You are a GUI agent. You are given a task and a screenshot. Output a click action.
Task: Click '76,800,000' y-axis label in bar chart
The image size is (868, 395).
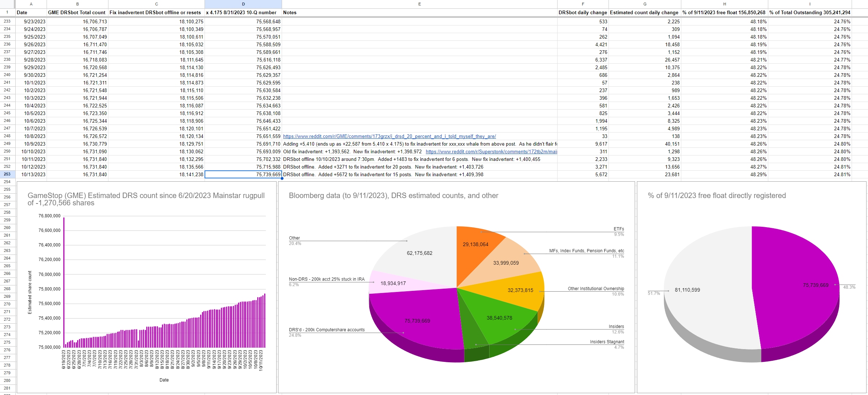tap(49, 216)
